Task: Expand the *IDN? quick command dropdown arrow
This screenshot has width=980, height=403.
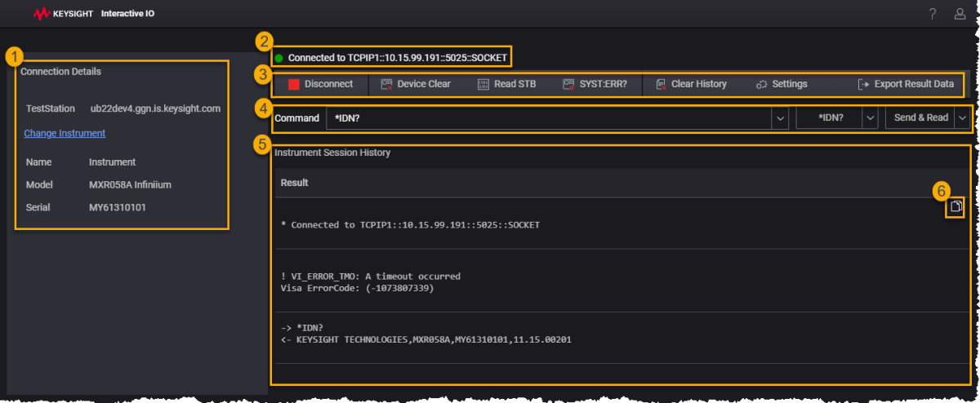Action: click(871, 118)
